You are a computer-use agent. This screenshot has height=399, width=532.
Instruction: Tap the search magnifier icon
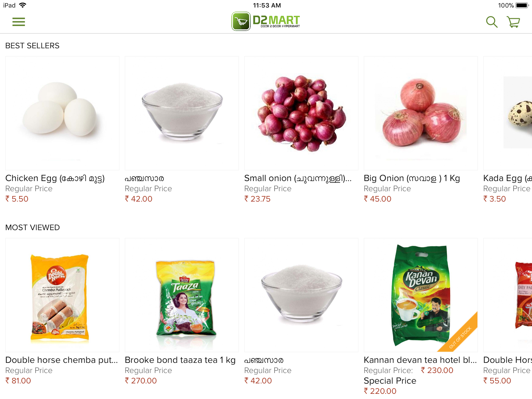click(x=492, y=22)
